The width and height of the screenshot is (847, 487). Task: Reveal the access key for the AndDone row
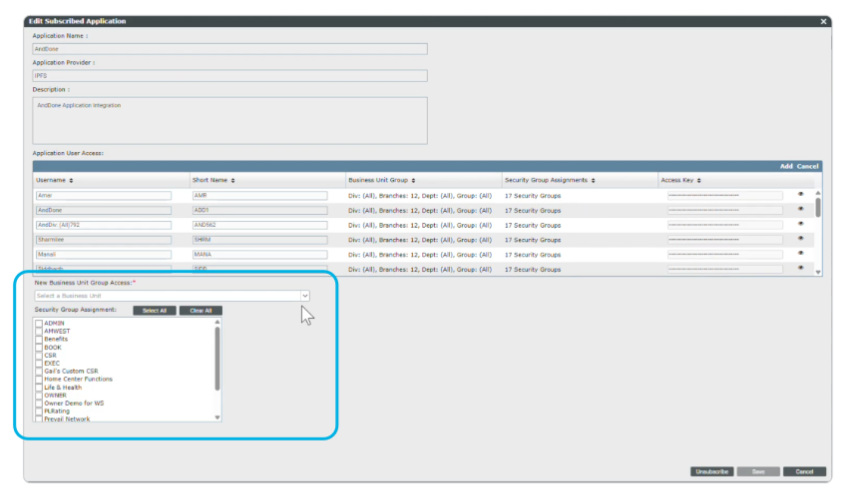(x=801, y=209)
